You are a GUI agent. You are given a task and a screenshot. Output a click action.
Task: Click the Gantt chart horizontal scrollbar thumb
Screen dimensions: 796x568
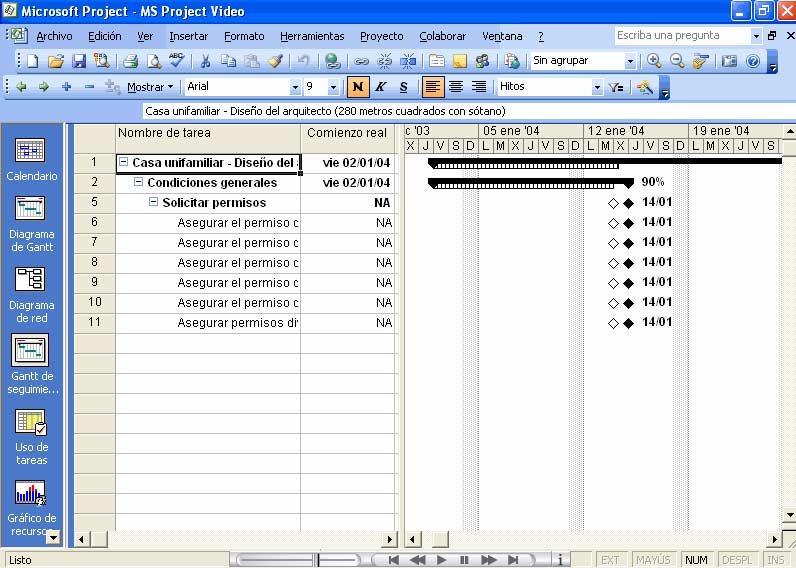(440, 539)
